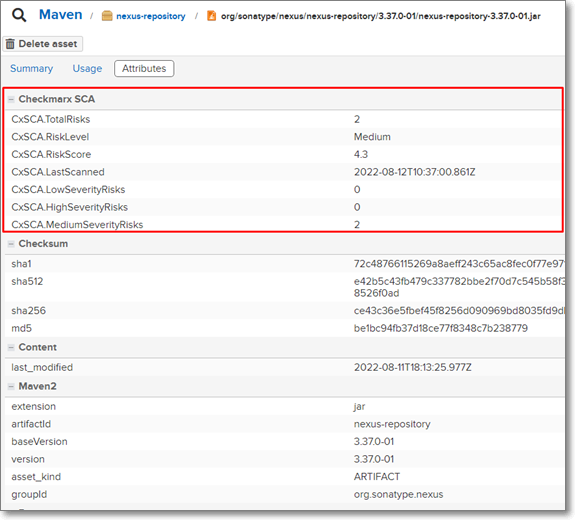Click the sha1 hash value

pos(459,264)
